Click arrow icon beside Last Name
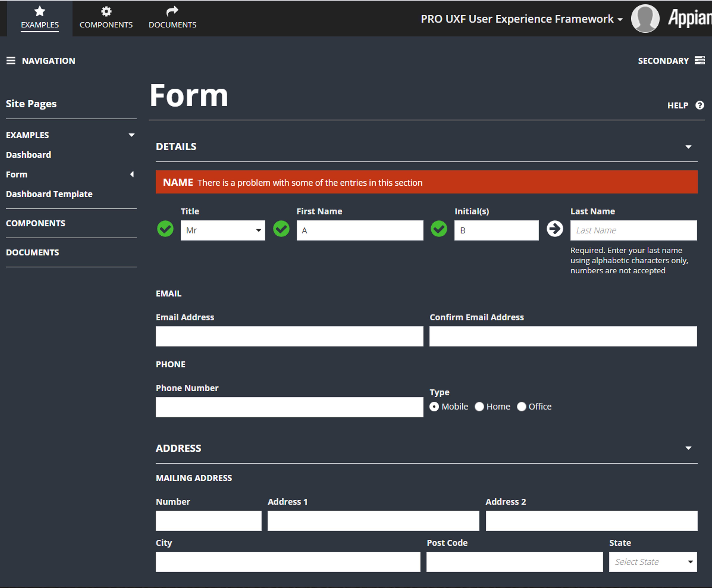The image size is (712, 588). tap(555, 229)
